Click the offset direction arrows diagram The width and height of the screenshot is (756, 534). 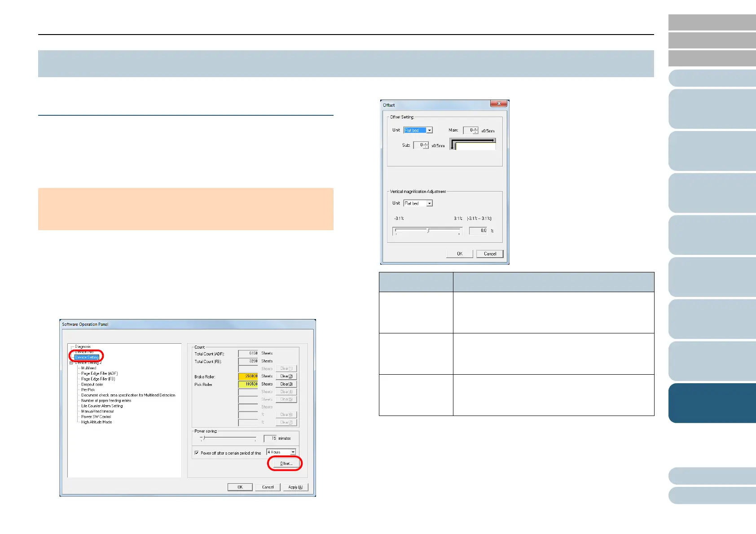click(x=473, y=144)
